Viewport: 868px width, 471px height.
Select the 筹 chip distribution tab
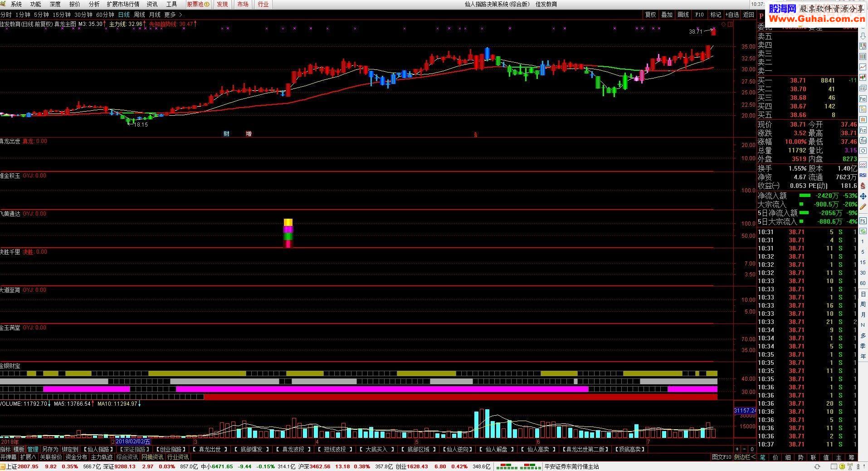(x=851, y=457)
